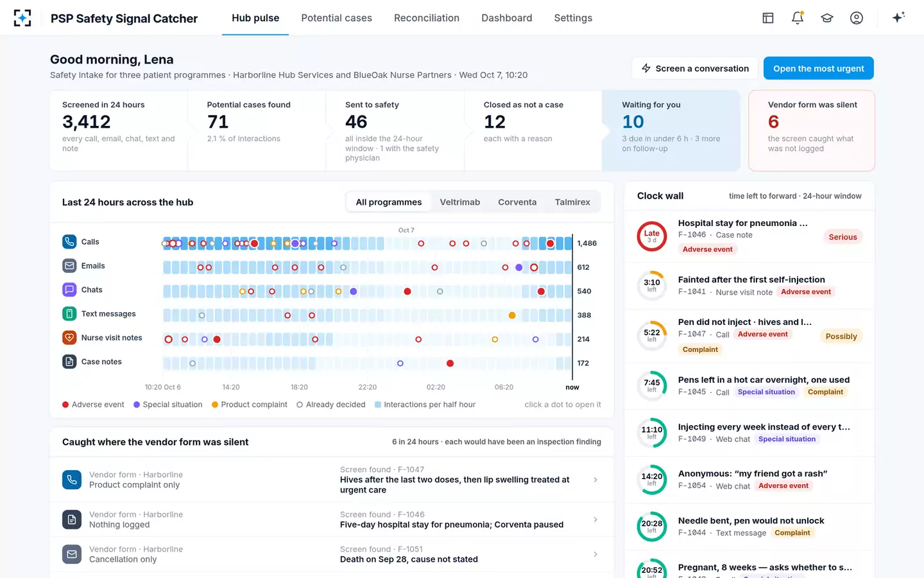This screenshot has height=578, width=924.
Task: Open the Late pneumonia case clock ring
Action: 651,236
